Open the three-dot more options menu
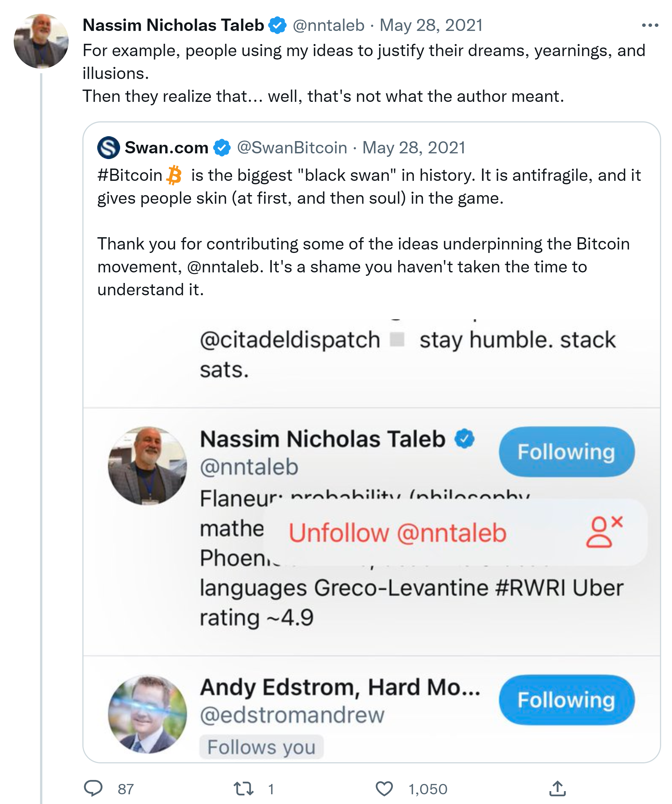This screenshot has height=804, width=672. [x=649, y=26]
